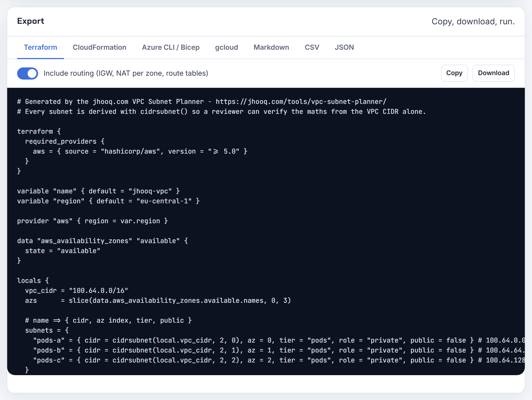Switch to the Terraform tab
The width and height of the screenshot is (532, 400).
(41, 47)
